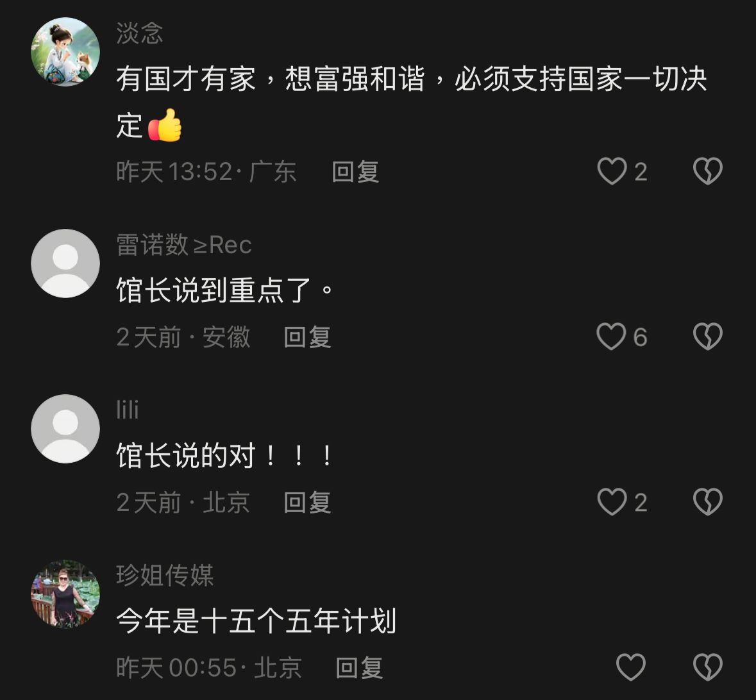Dislike 珍姐传媒's comment with the broken heart
The image size is (756, 700).
(707, 667)
